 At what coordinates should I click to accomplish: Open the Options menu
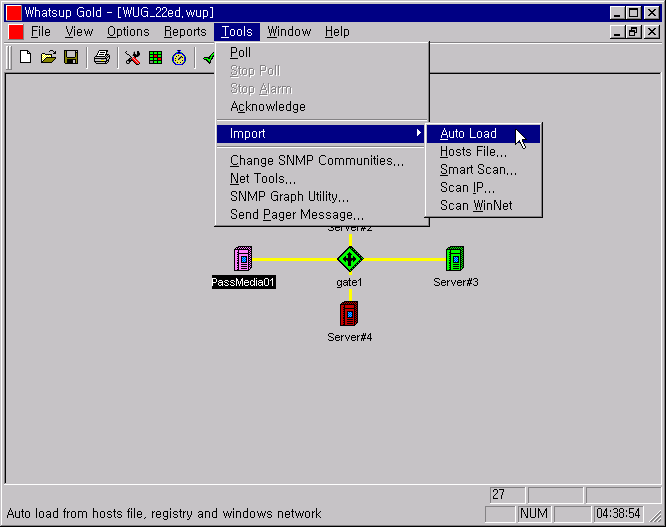(x=128, y=32)
